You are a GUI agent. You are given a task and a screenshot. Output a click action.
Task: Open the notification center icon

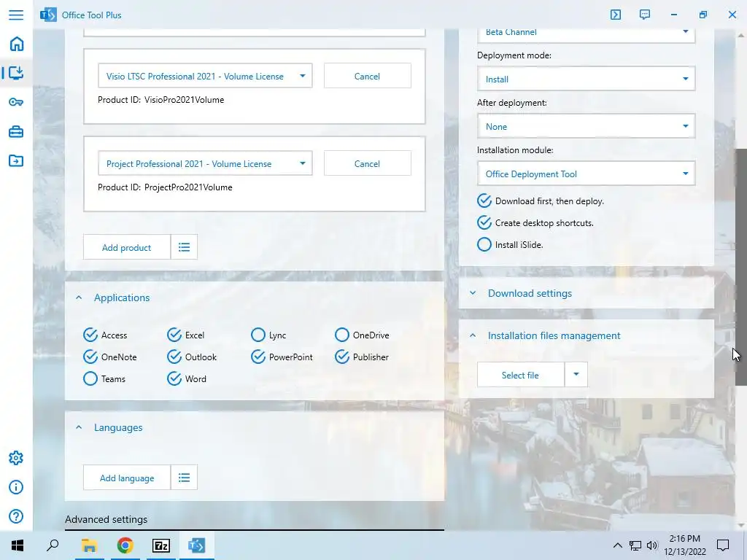(x=723, y=545)
